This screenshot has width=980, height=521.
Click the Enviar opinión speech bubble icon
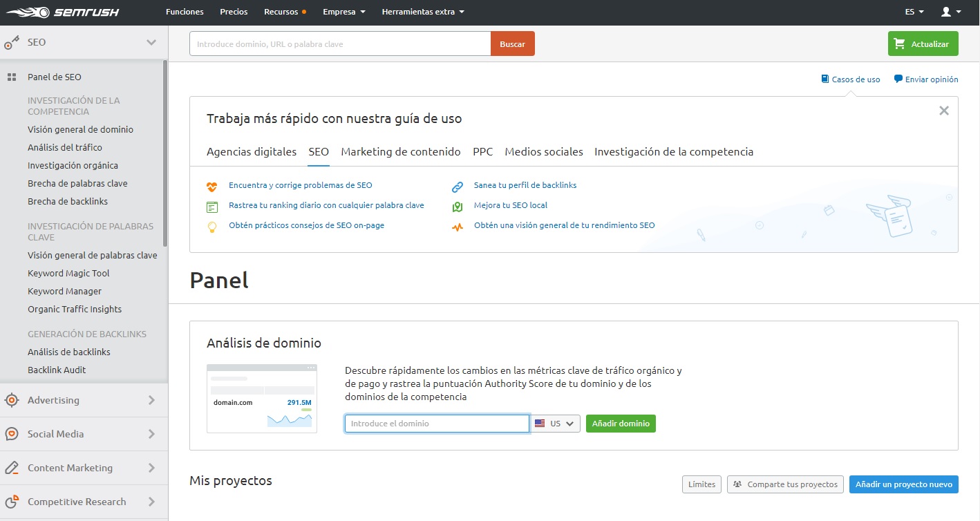coord(898,79)
